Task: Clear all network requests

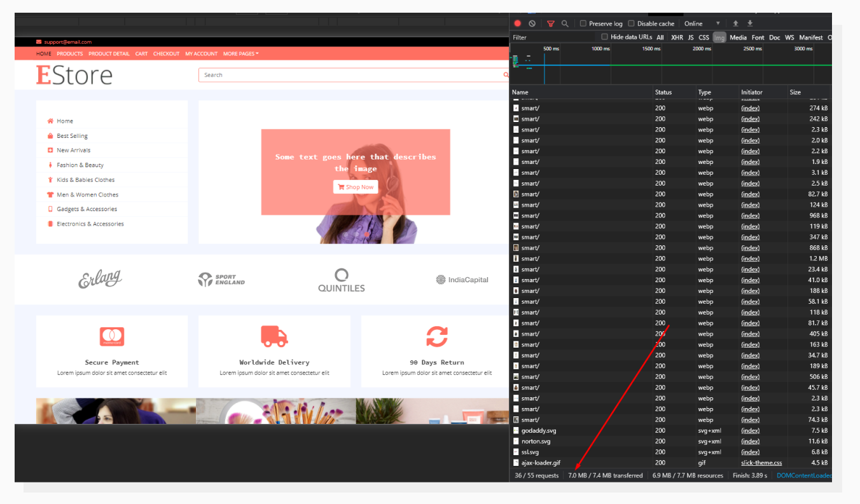Action: (532, 23)
